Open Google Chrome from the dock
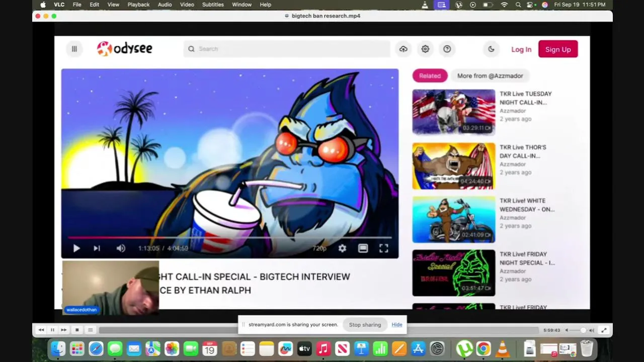This screenshot has height=362, width=644. pyautogui.click(x=484, y=348)
